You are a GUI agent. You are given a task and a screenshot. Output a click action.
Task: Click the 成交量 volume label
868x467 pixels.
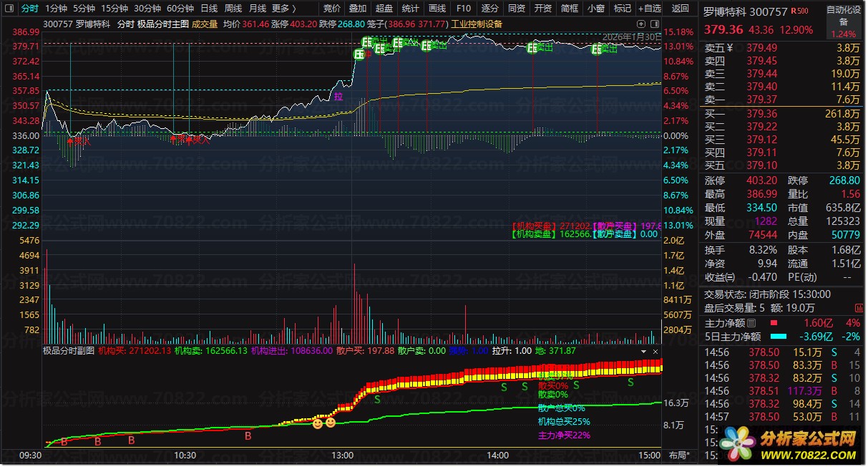205,24
